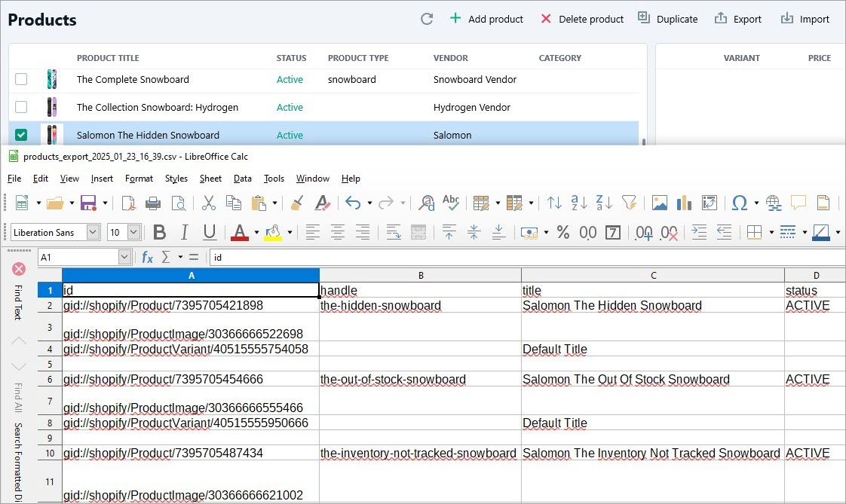Click Insert Chart icon
The width and height of the screenshot is (846, 504).
[684, 203]
